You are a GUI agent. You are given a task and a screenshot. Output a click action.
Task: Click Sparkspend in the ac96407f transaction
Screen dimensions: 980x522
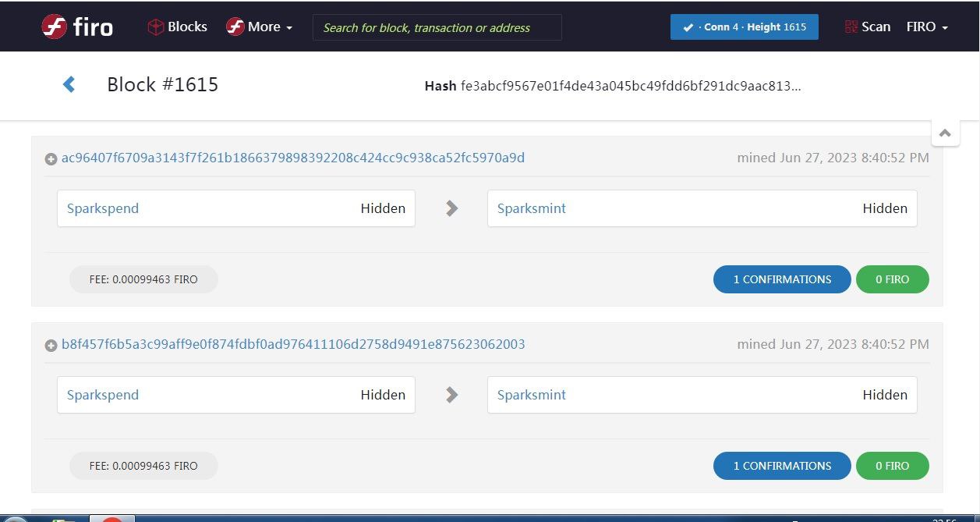point(103,208)
